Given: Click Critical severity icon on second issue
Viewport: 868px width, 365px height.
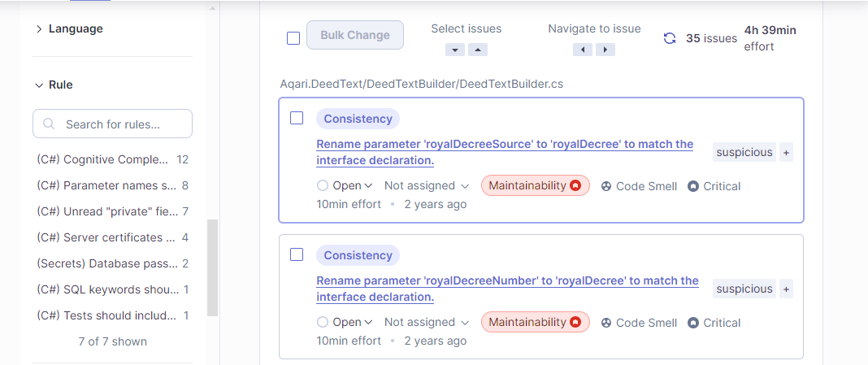Looking at the screenshot, I should tap(693, 323).
